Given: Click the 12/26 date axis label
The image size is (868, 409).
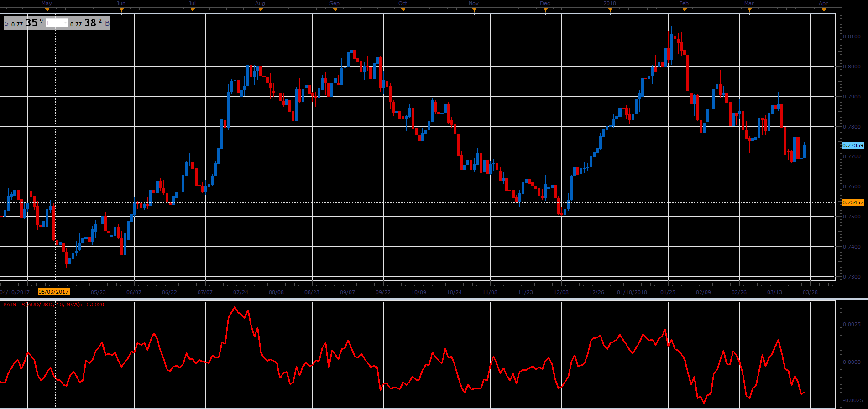Looking at the screenshot, I should [x=596, y=292].
